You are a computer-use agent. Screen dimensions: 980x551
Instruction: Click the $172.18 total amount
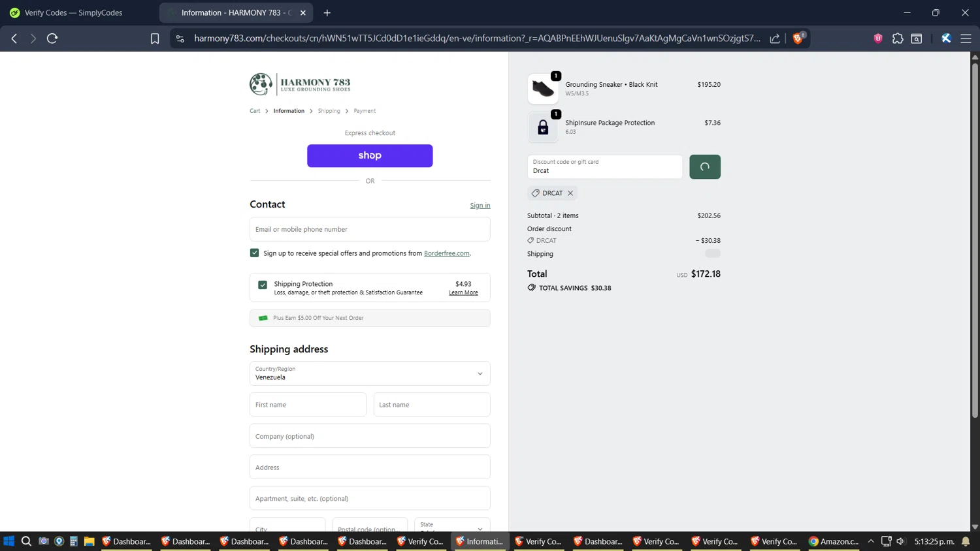(706, 274)
